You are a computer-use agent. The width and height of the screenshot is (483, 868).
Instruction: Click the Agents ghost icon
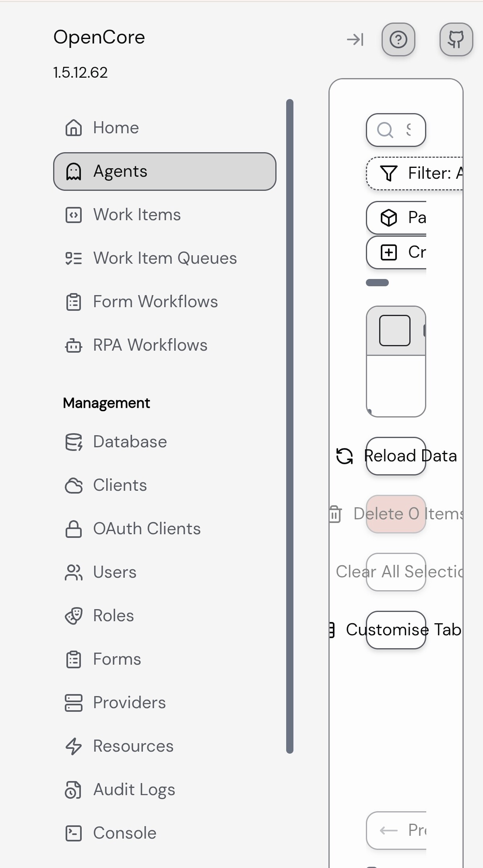click(74, 172)
